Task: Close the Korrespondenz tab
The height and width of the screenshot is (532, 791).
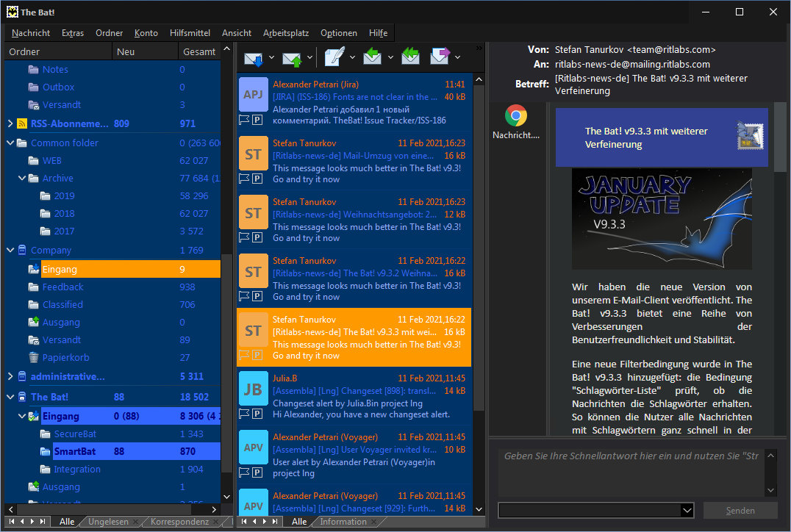Action: [216, 522]
